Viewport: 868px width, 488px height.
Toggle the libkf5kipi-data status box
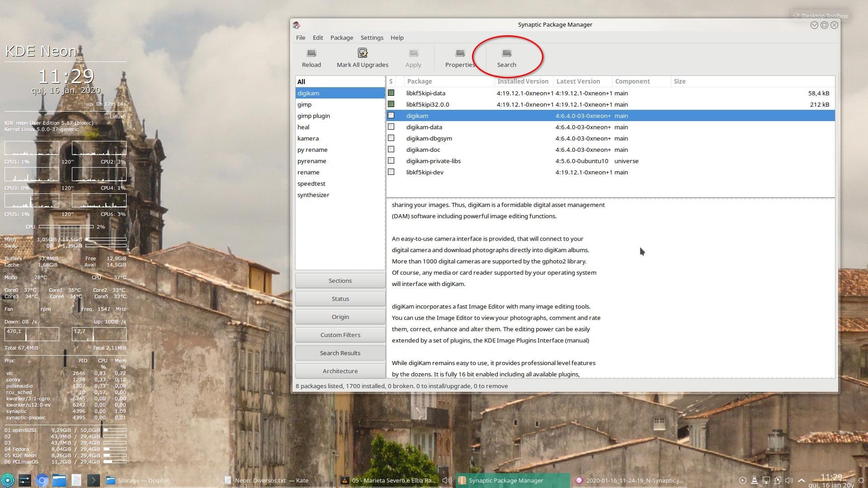coord(391,93)
